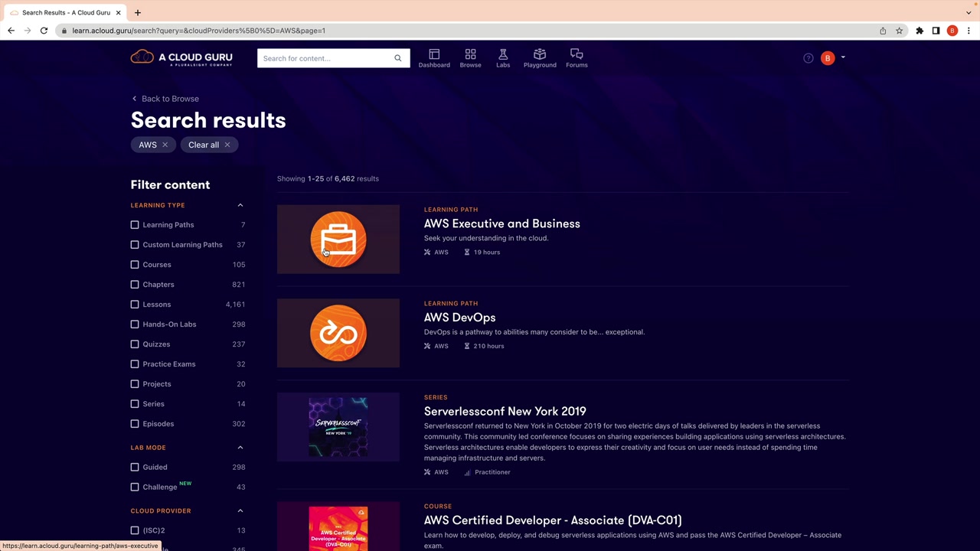Toggle the browser side panel icon

tap(936, 31)
